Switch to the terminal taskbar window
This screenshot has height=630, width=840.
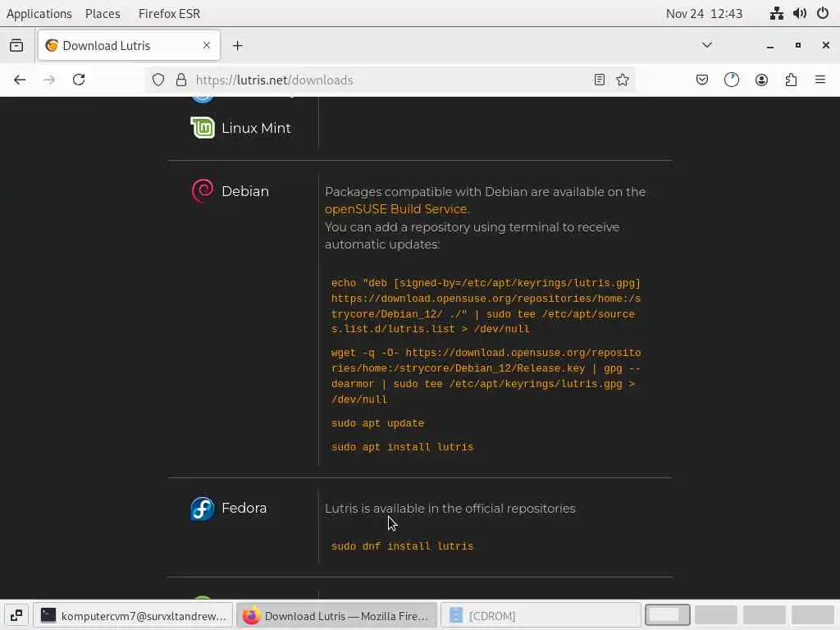tap(133, 615)
